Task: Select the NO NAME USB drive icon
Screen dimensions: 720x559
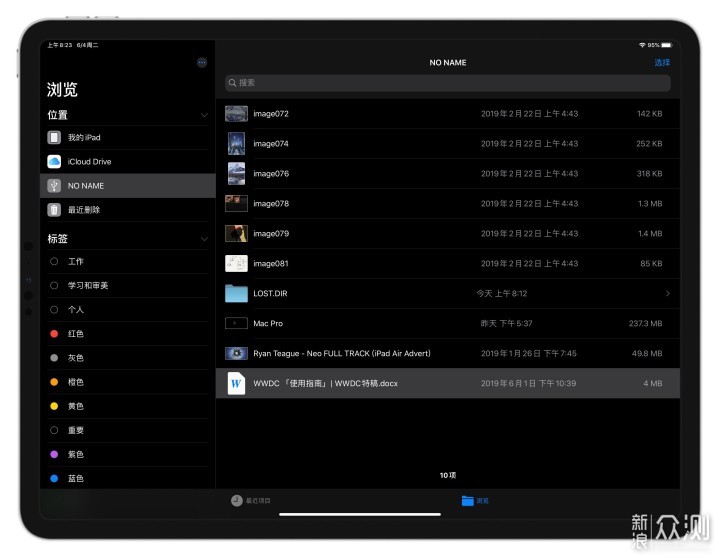Action: tap(54, 186)
